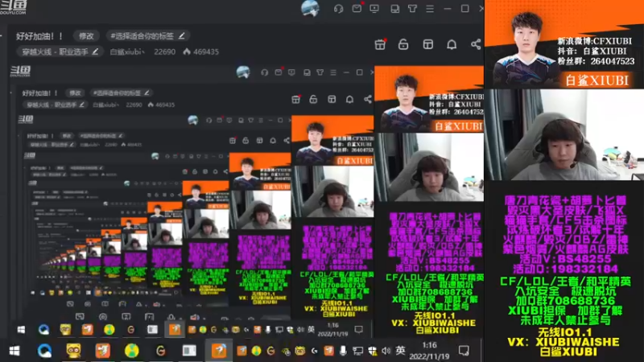
Task: Click the share icon in the main toolbar
Action: coord(476,44)
